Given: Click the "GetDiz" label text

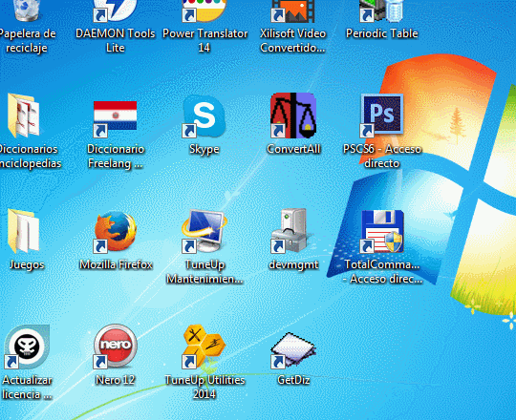Looking at the screenshot, I should pyautogui.click(x=293, y=380).
